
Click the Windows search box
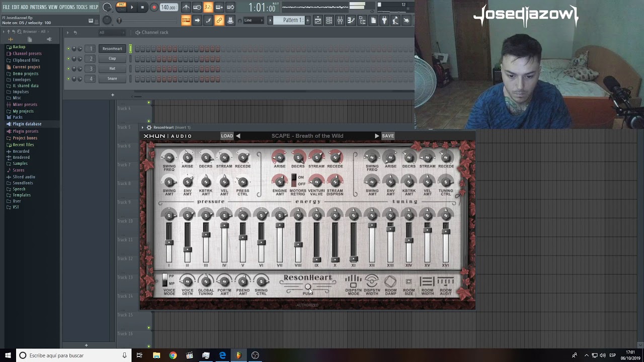[x=73, y=355]
